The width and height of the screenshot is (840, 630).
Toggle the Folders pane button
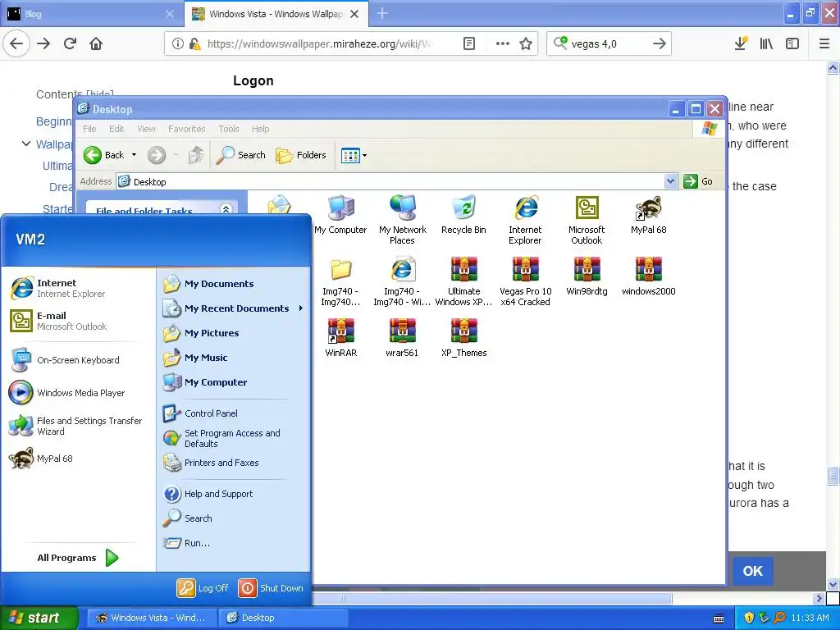pyautogui.click(x=301, y=155)
